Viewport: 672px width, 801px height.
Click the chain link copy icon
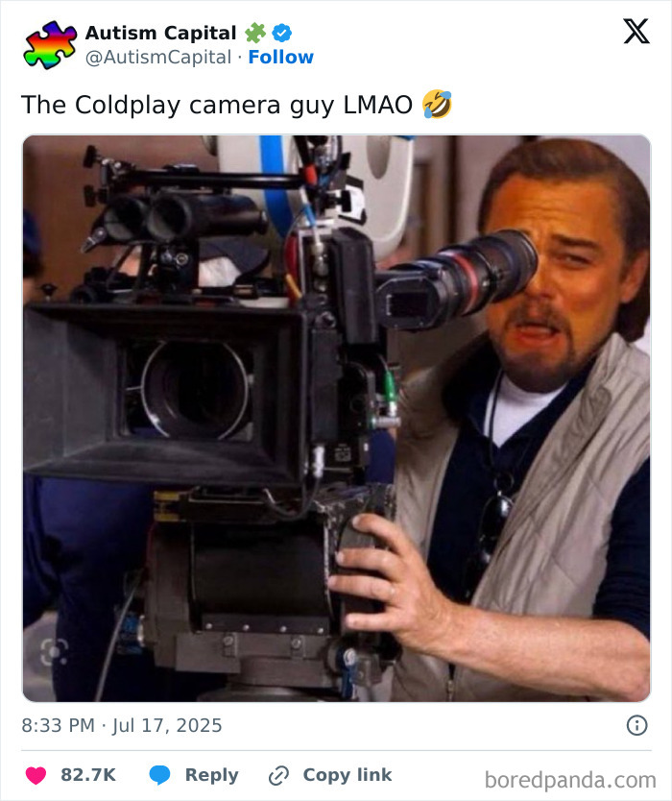[x=278, y=775]
